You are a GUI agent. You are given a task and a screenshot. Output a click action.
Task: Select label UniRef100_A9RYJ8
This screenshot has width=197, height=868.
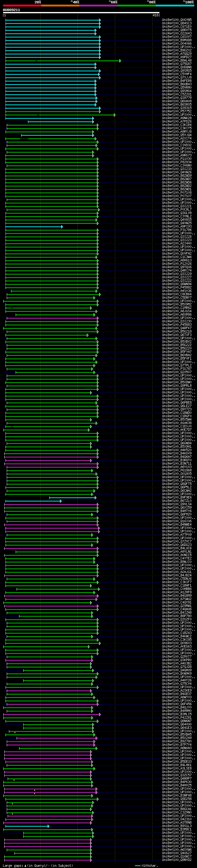177,131
